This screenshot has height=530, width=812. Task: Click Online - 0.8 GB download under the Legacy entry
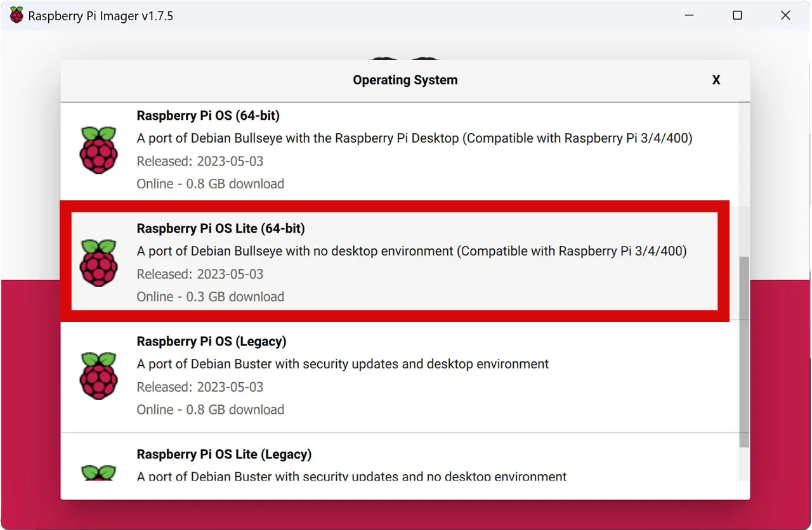click(x=210, y=409)
